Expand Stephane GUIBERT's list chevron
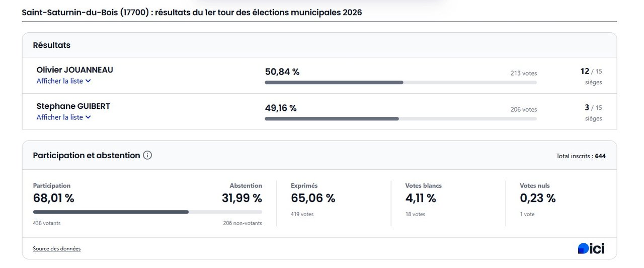The width and height of the screenshot is (644, 268). point(88,117)
